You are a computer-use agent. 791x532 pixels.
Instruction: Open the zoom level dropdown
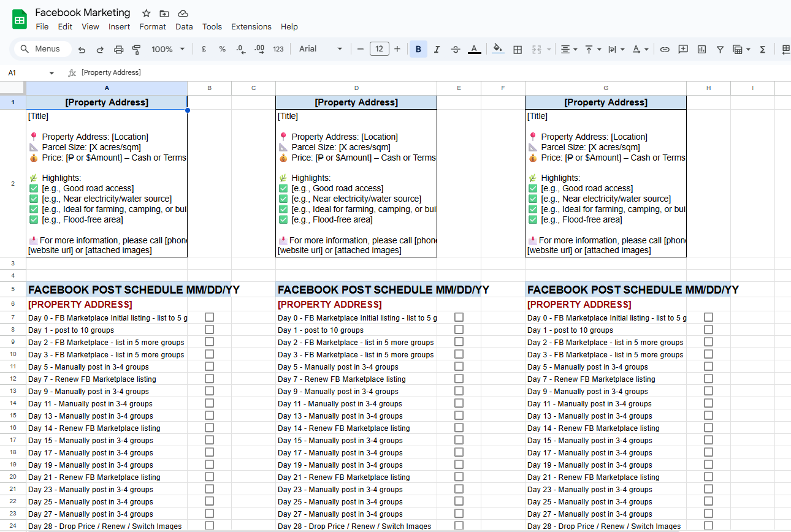click(168, 49)
